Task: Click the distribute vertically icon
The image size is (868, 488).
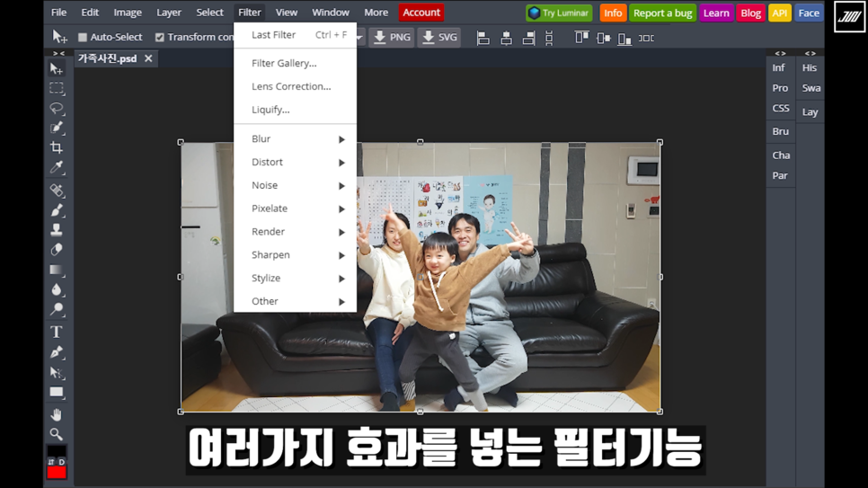Action: tap(549, 38)
